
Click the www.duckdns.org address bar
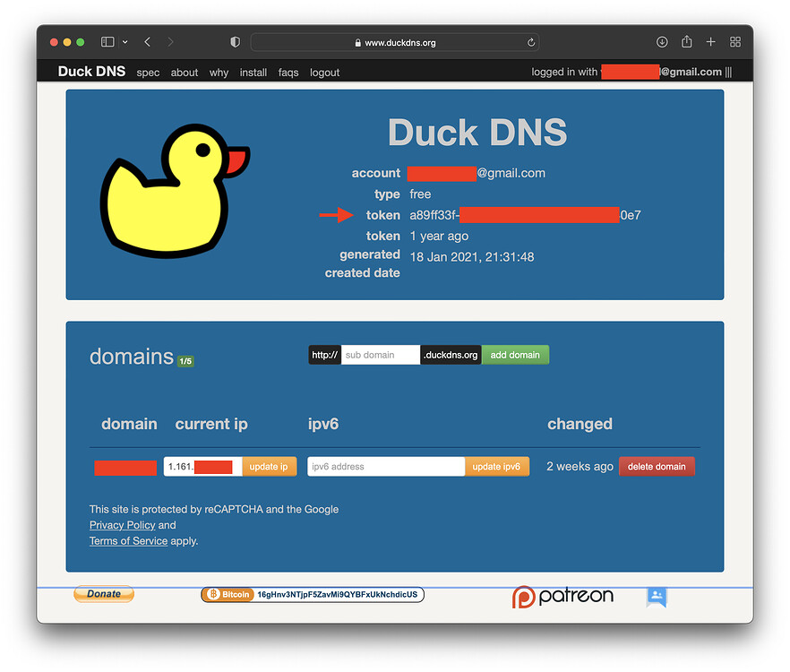click(x=395, y=42)
